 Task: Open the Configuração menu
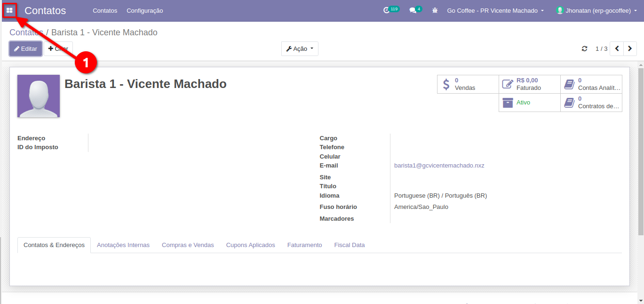(x=145, y=10)
